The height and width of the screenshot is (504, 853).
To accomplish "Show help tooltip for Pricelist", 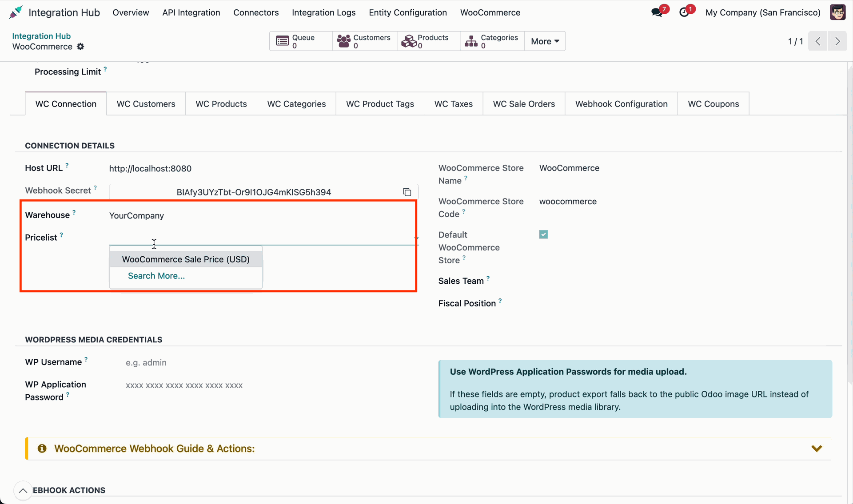I will click(61, 235).
